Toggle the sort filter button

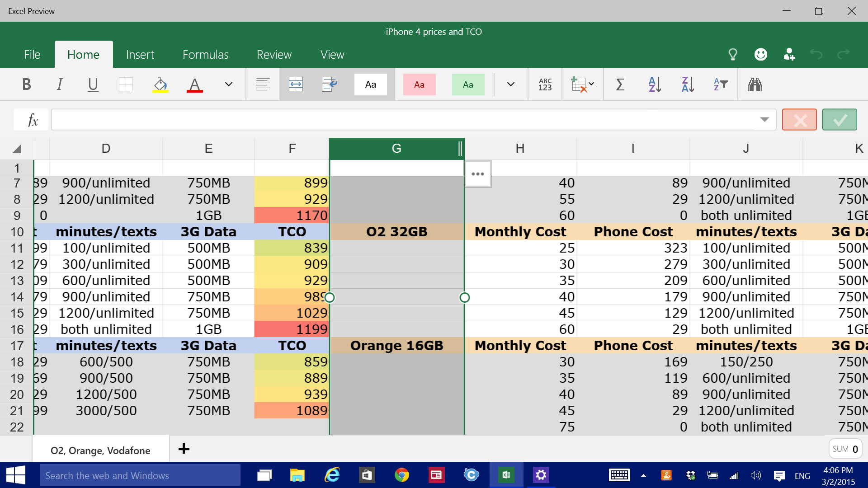point(721,84)
